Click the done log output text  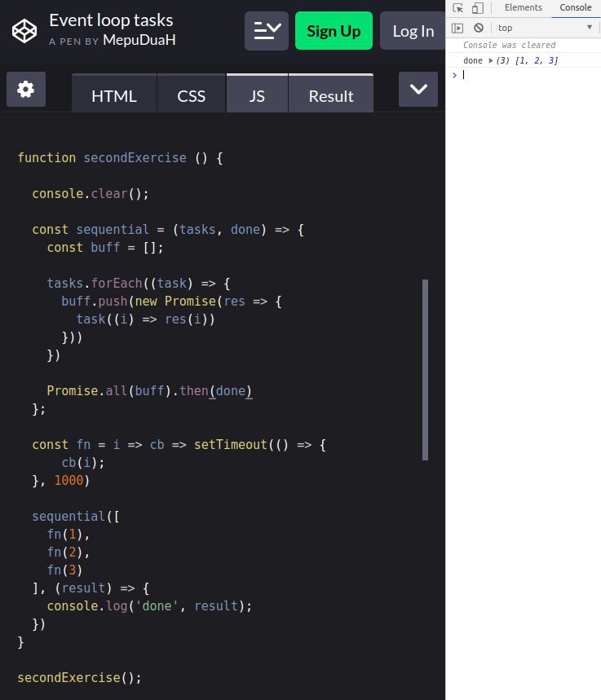(473, 60)
